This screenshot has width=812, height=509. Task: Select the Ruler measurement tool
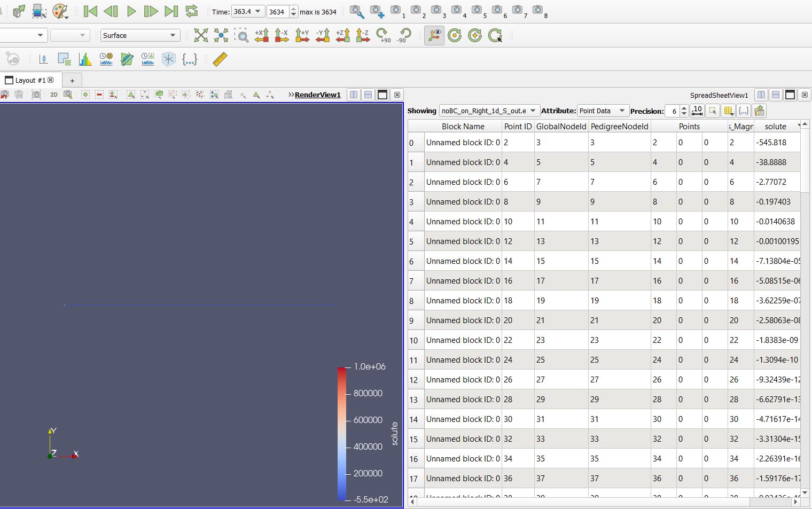[x=219, y=59]
